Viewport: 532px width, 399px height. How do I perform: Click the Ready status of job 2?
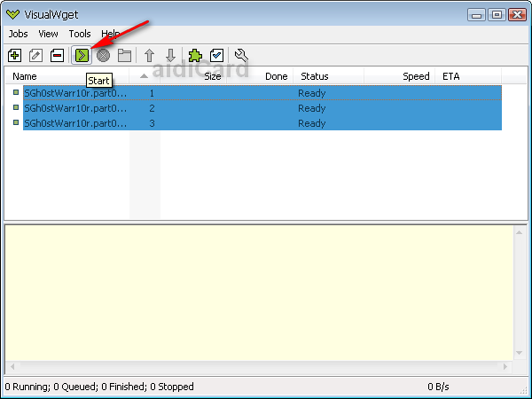[x=312, y=108]
